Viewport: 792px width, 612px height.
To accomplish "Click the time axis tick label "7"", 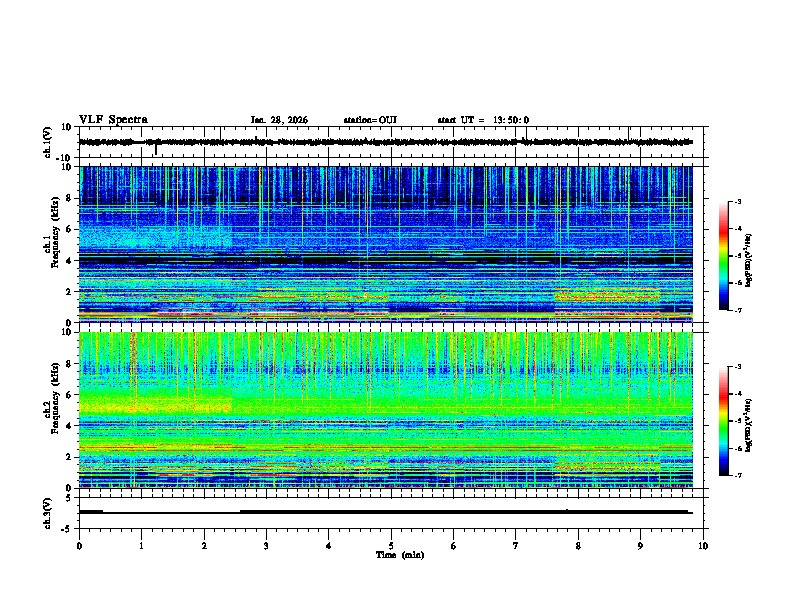I will pos(516,546).
